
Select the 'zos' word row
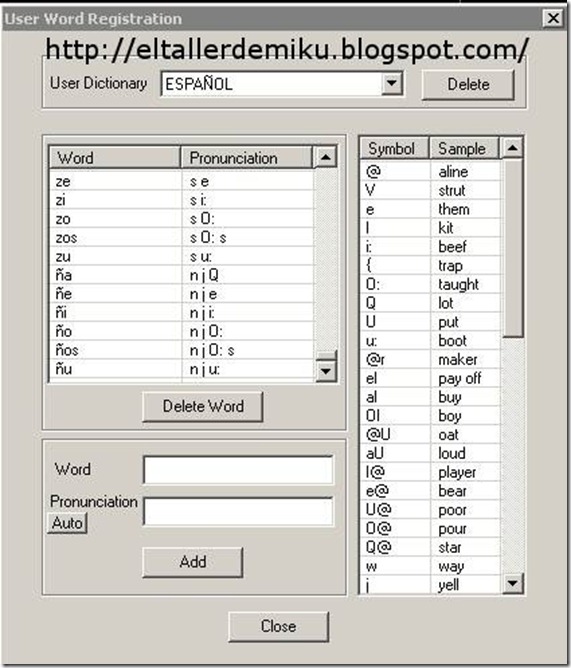click(181, 238)
